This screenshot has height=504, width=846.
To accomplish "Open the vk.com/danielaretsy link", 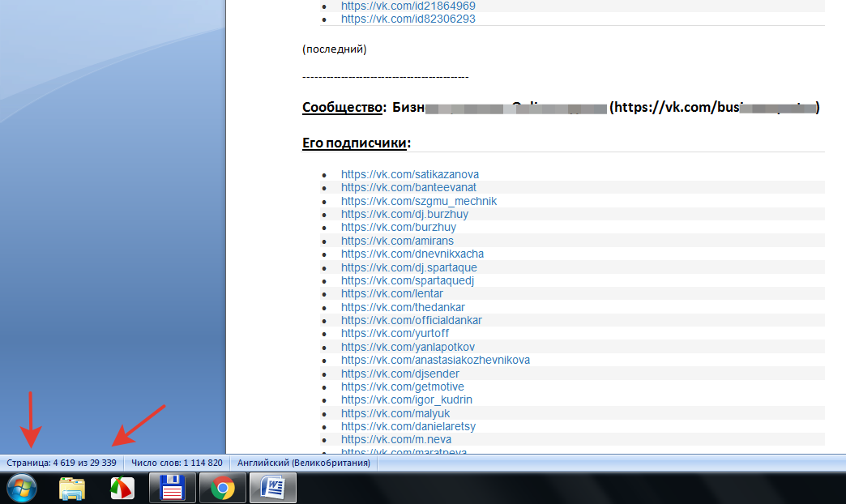I will point(408,426).
